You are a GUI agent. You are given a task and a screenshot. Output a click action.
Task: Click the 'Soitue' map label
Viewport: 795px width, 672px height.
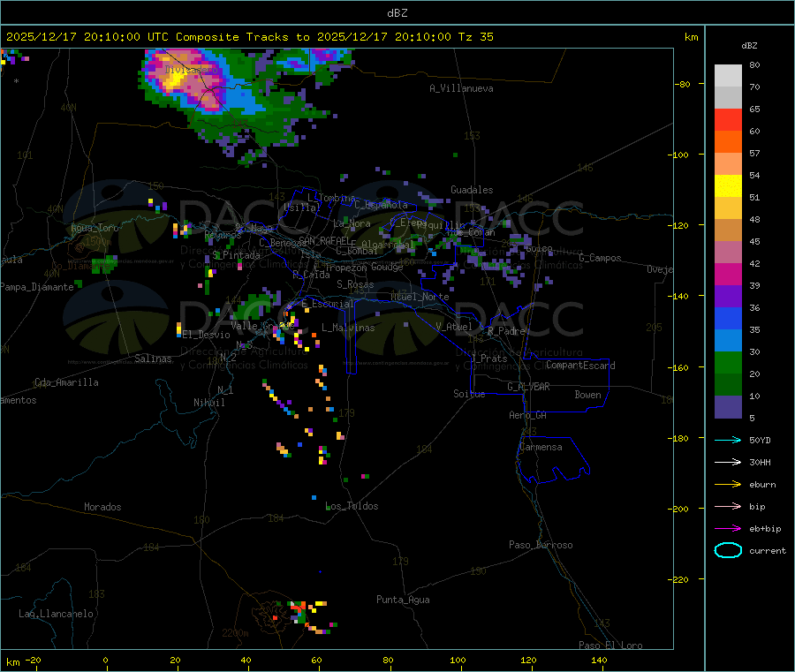[x=469, y=394]
